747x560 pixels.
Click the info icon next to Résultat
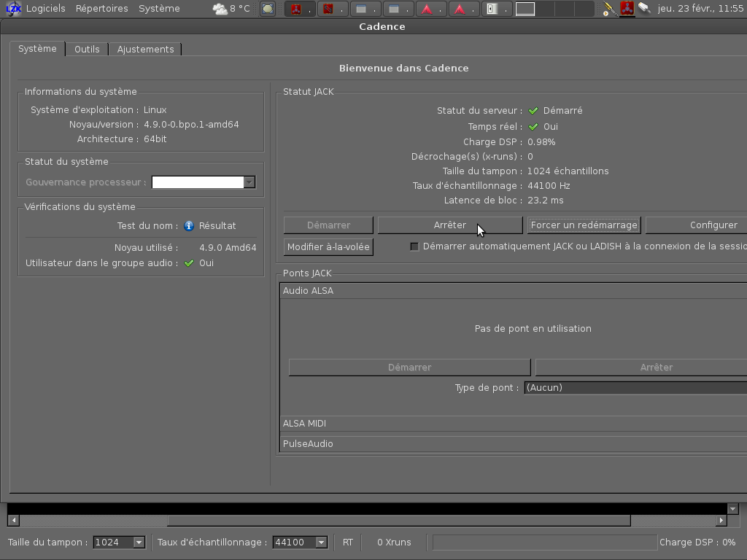click(x=189, y=226)
